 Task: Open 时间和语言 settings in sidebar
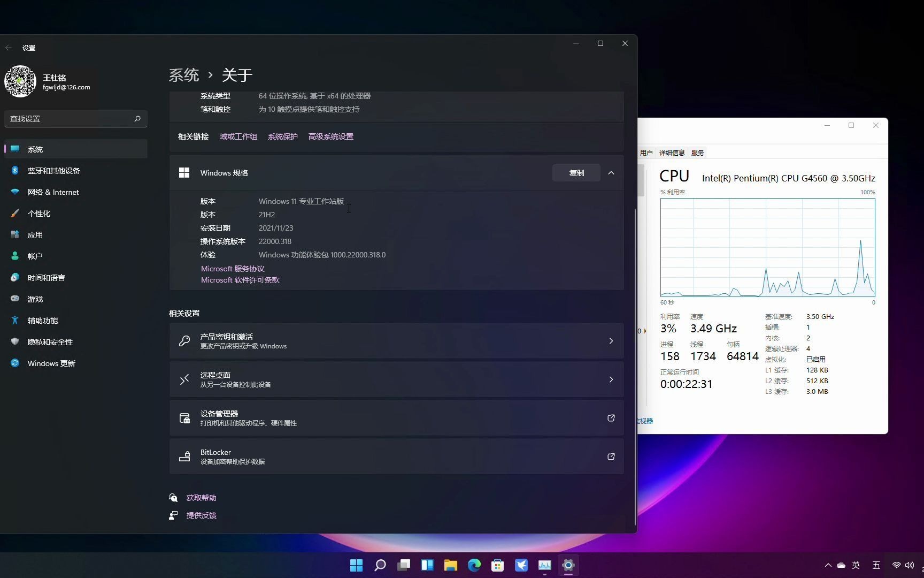tap(45, 277)
